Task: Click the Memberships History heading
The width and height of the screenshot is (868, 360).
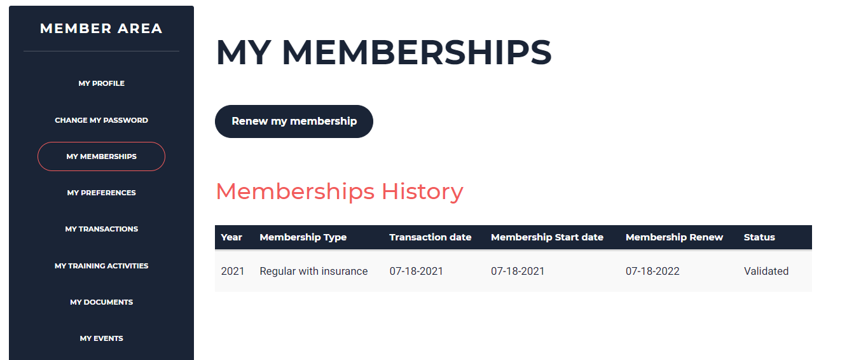Action: coord(340,191)
